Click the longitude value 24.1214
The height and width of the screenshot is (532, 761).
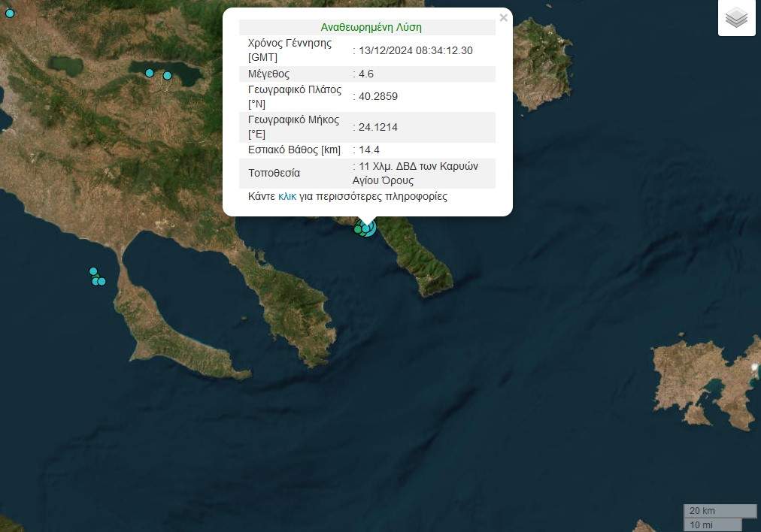pos(378,127)
